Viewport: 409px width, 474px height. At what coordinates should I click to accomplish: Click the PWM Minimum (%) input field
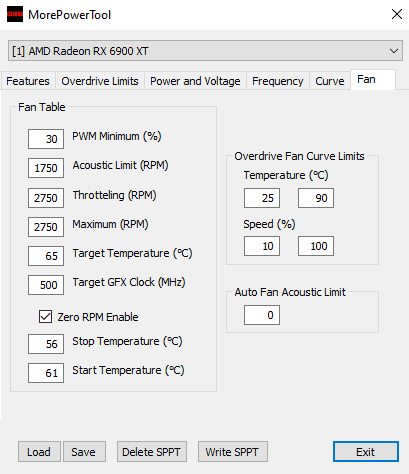pos(46,139)
